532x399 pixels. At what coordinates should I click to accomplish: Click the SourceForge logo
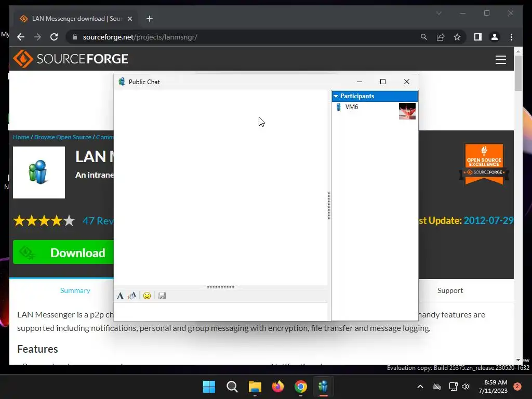pos(71,59)
